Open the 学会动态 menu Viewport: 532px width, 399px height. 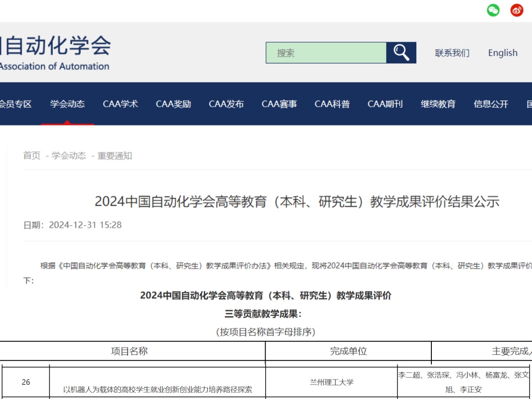click(67, 105)
